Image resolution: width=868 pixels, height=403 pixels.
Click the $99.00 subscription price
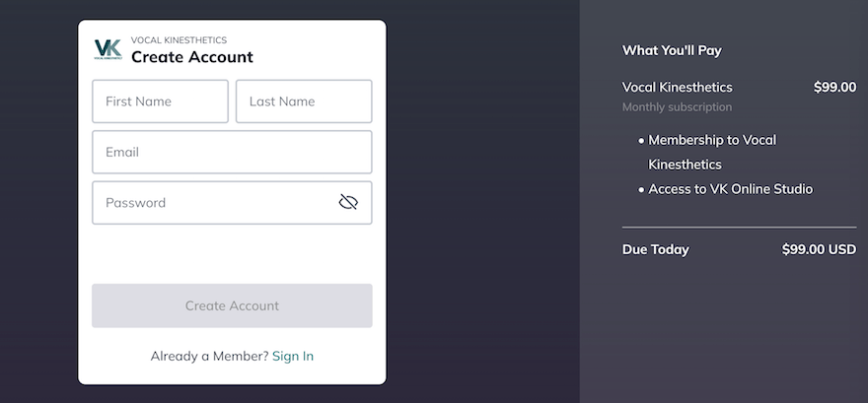[834, 88]
